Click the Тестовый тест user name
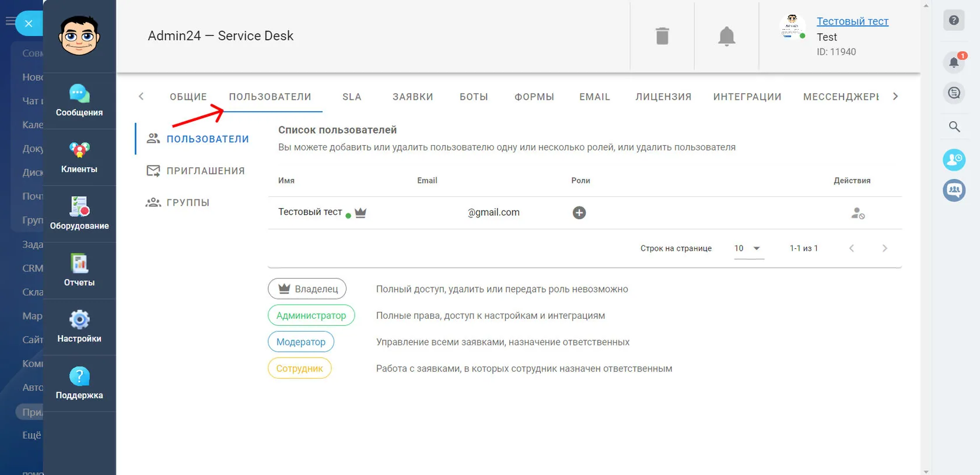The width and height of the screenshot is (980, 475). pyautogui.click(x=310, y=212)
